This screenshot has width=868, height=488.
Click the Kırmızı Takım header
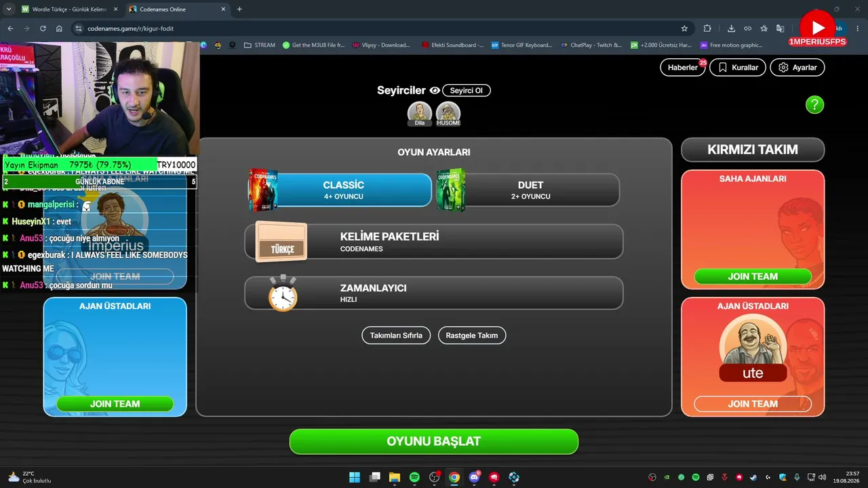753,150
